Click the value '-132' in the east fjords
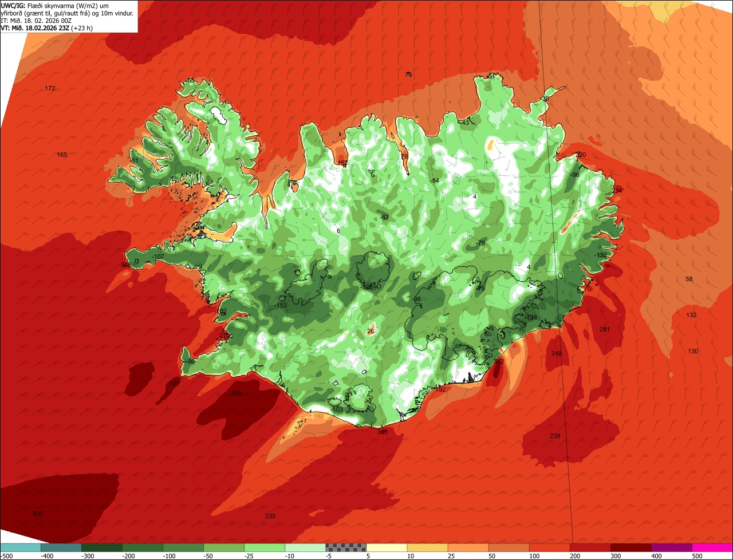The image size is (733, 560). [600, 255]
